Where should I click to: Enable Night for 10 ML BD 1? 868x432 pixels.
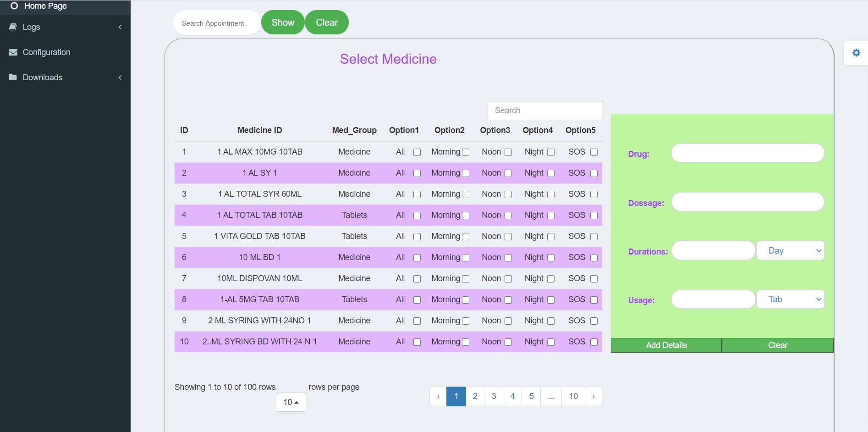pos(551,258)
